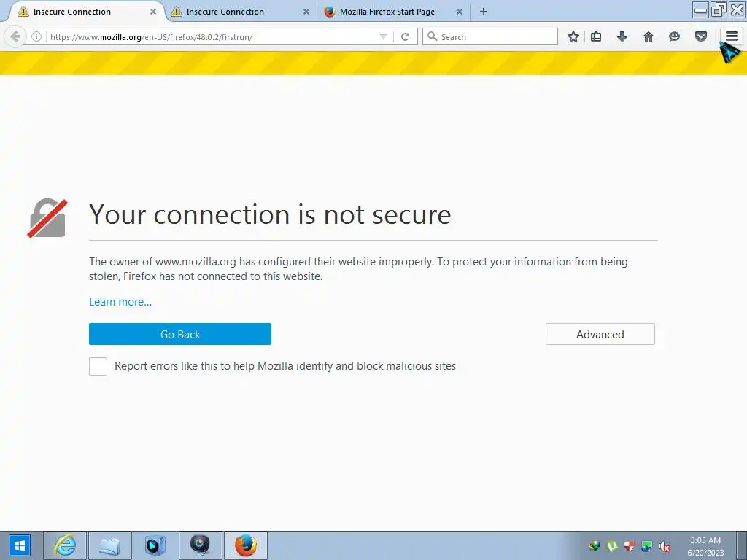Open the green uTorrent tray icon
Screen dimensions: 747x560
(612, 547)
